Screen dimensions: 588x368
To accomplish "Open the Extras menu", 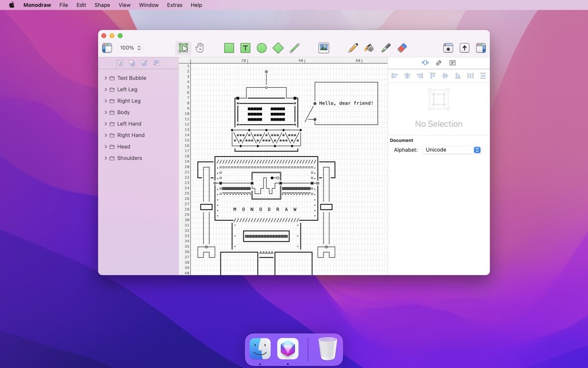I will coord(174,5).
